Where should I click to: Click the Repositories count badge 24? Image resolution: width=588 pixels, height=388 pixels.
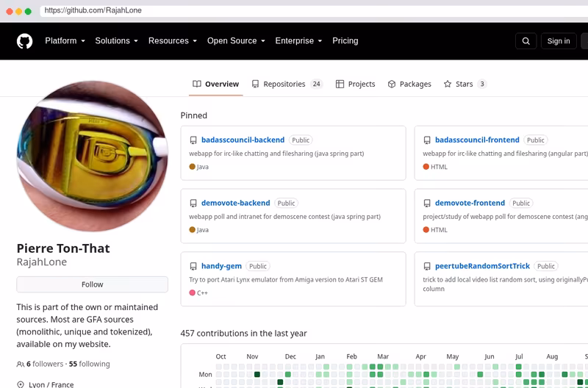click(x=317, y=84)
